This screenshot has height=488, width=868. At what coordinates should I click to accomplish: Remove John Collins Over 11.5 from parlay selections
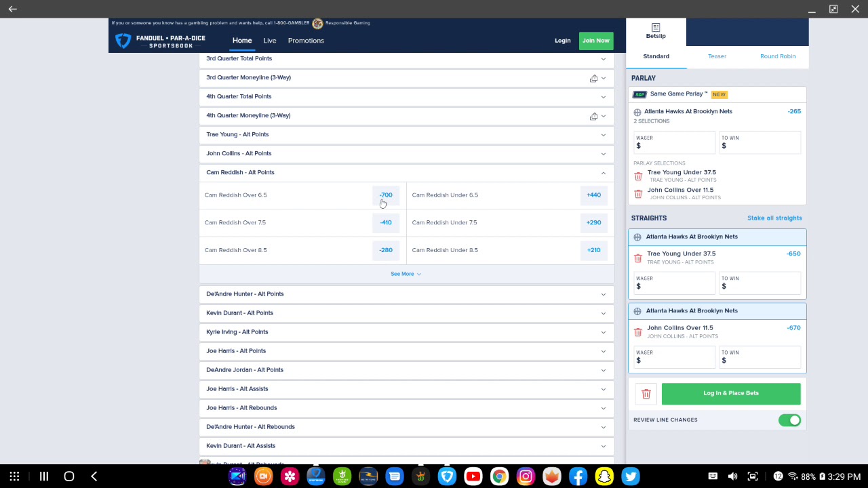[638, 194]
